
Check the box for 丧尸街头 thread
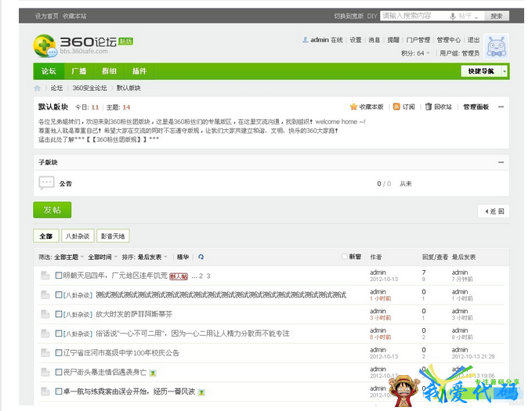pos(58,372)
